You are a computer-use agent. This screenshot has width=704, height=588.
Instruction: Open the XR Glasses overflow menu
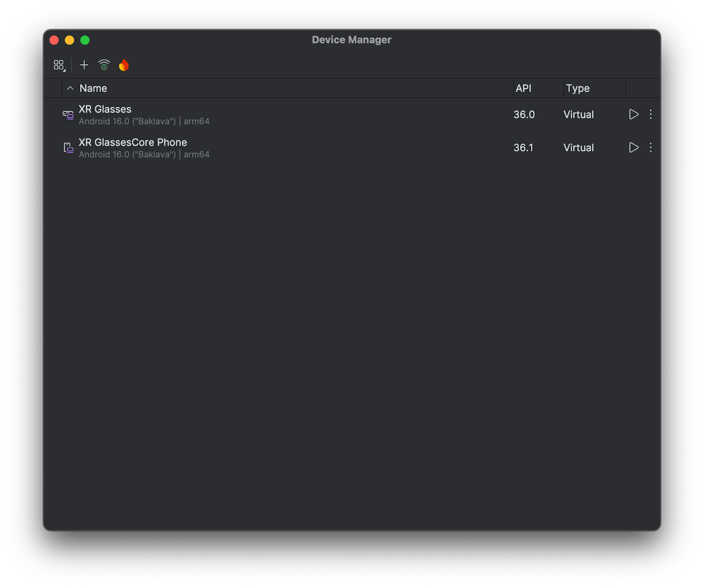(x=650, y=115)
